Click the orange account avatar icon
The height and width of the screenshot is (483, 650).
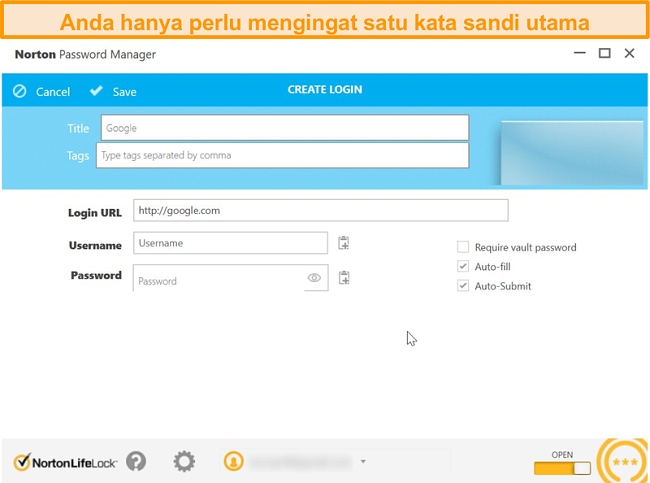click(234, 461)
